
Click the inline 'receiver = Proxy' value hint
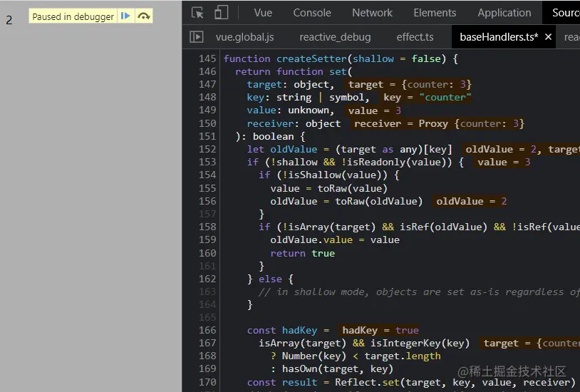coord(439,123)
